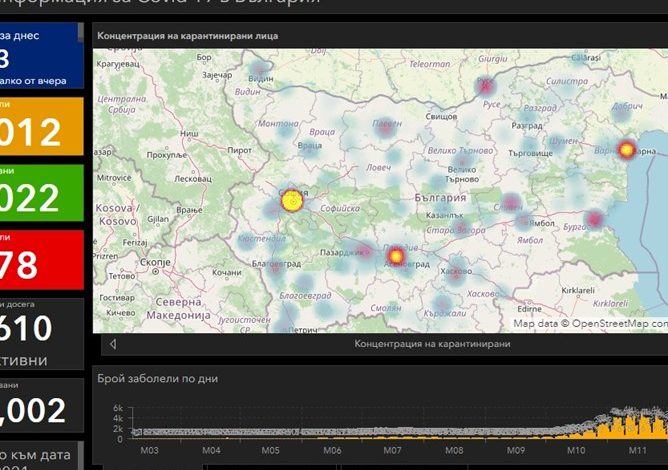Click the 'Брой заболели по дни' chart title

tap(157, 379)
